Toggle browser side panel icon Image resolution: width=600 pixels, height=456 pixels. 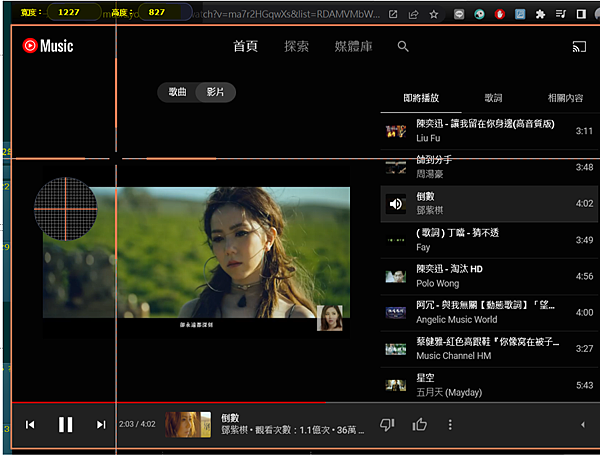(581, 15)
